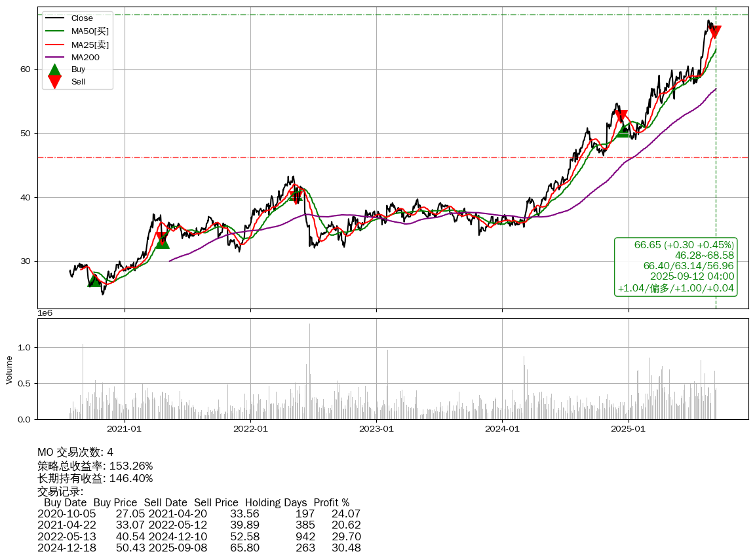The width and height of the screenshot is (755, 560).
Task: Click the red Sell marker near December 2024
Action: [621, 117]
